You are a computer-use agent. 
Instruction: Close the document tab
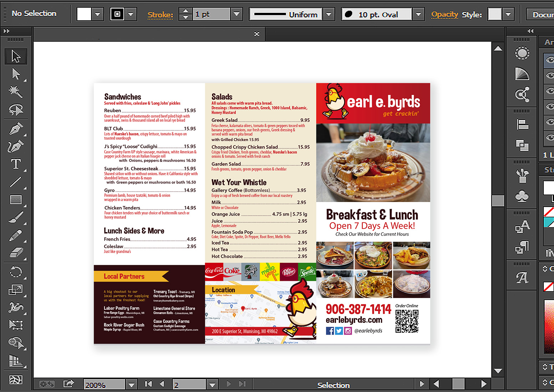pyautogui.click(x=256, y=34)
